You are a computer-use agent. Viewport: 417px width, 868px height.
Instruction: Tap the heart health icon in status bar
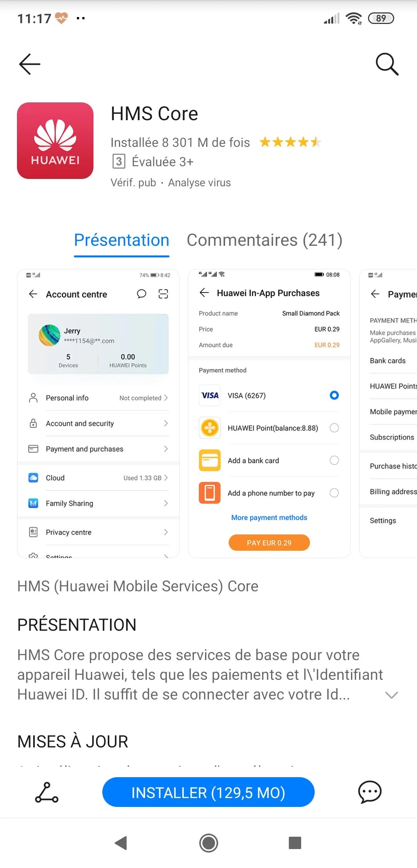[61, 18]
